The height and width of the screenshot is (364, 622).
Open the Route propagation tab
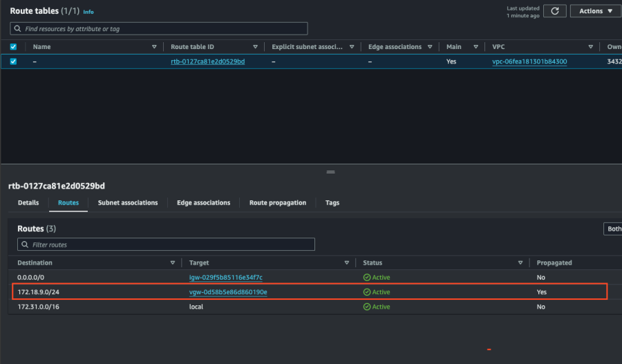278,202
